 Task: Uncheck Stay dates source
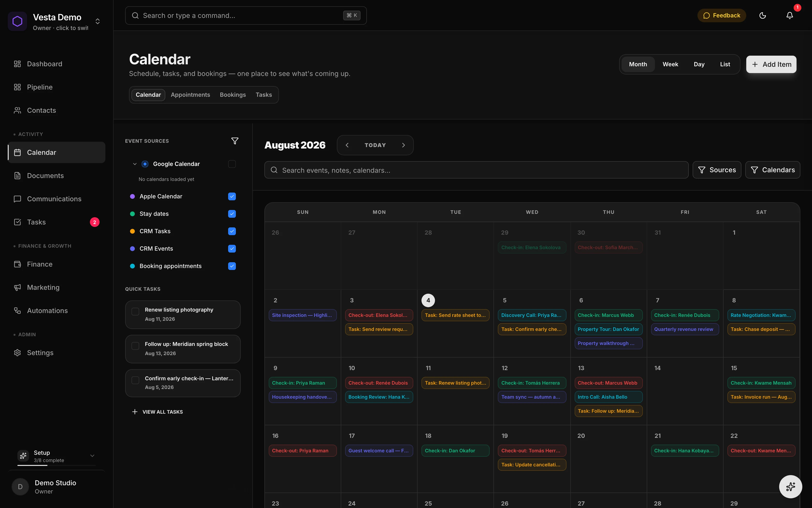(232, 214)
